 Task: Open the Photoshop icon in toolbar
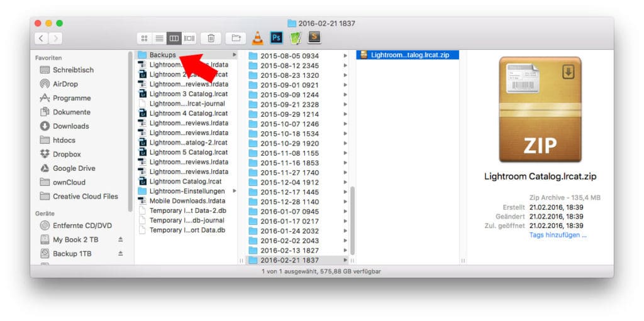pyautogui.click(x=276, y=38)
